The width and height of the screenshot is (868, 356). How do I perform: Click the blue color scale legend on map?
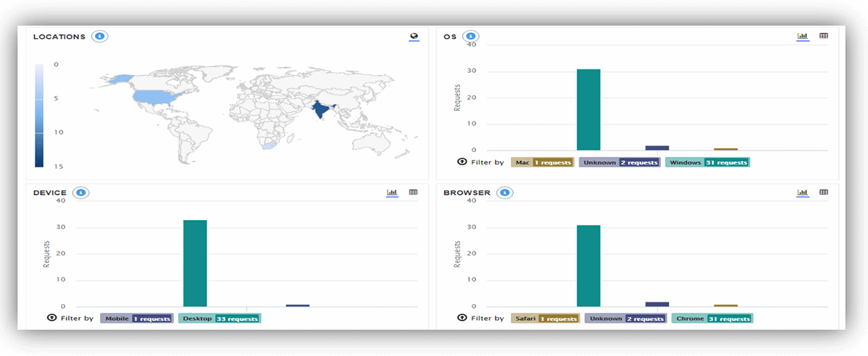point(39,115)
